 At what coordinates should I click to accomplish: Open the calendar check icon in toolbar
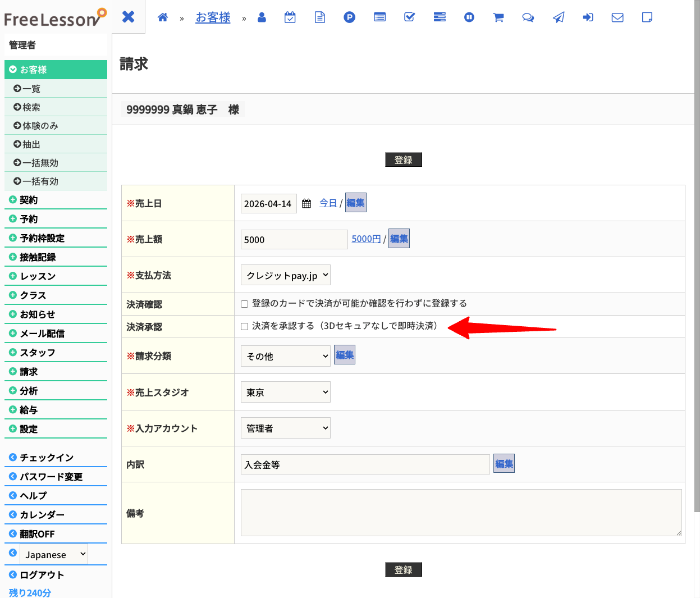click(290, 17)
